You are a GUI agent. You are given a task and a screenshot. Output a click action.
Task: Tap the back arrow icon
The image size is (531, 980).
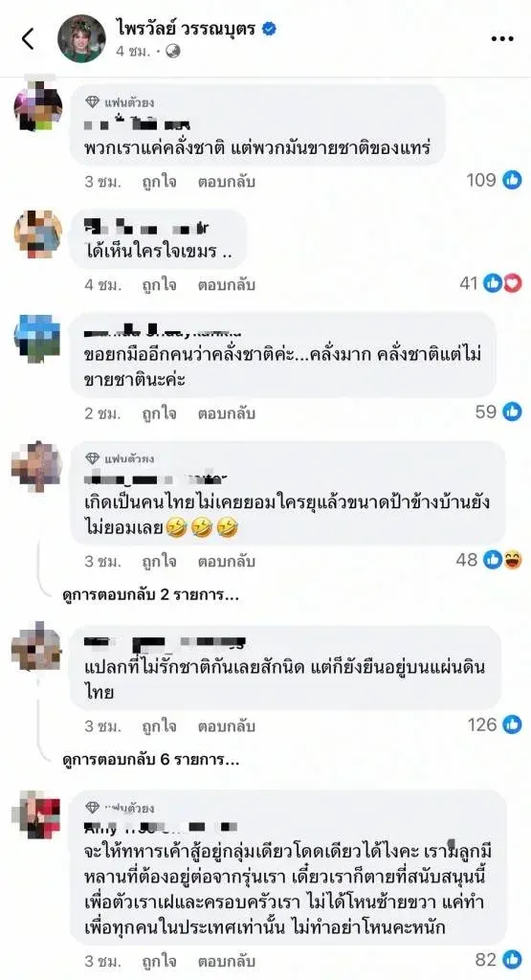click(28, 38)
